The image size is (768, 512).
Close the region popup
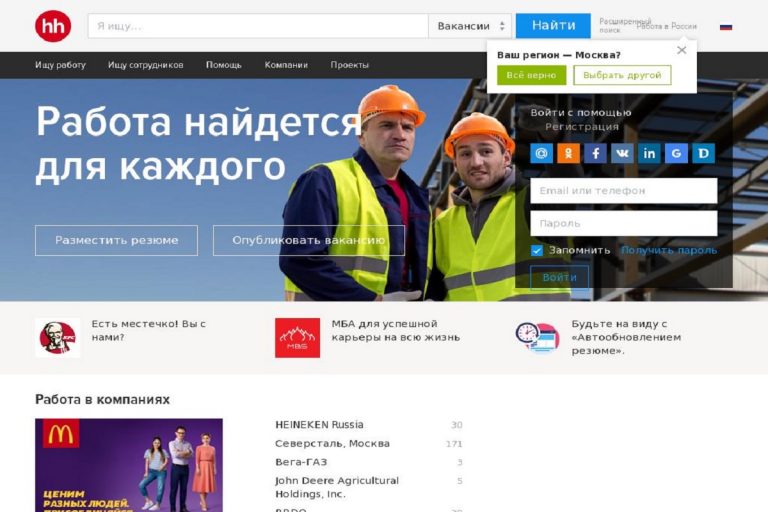click(681, 50)
